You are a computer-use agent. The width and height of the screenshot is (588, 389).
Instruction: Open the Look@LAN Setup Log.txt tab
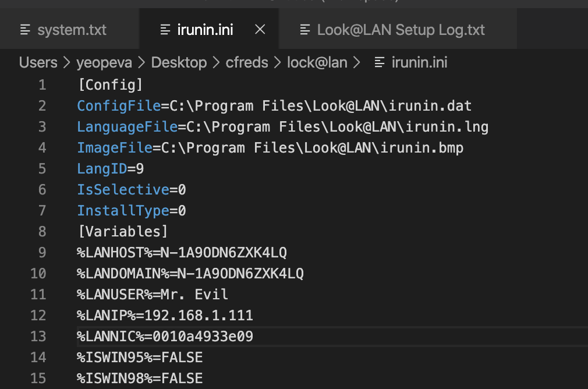click(398, 30)
